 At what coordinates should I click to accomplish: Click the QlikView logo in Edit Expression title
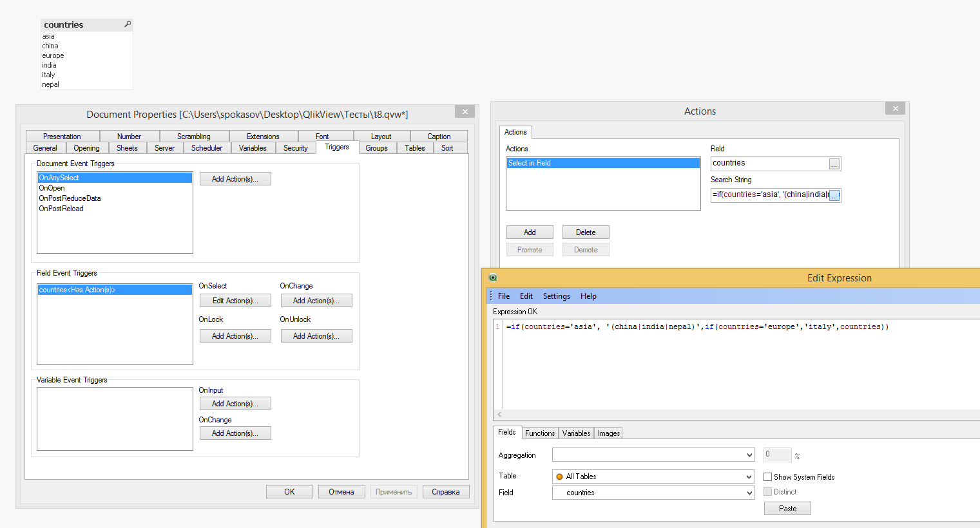coord(493,278)
